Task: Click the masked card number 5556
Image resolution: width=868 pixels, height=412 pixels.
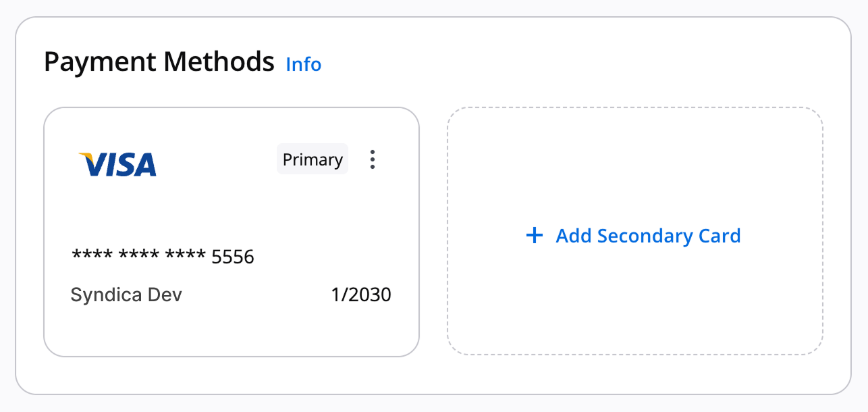Action: [x=162, y=256]
